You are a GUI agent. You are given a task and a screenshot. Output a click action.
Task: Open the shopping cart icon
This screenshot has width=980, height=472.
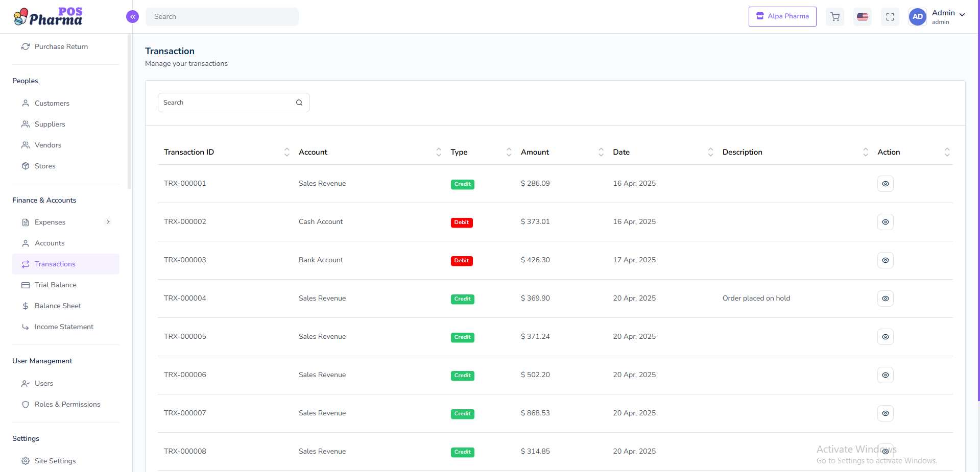click(x=835, y=17)
